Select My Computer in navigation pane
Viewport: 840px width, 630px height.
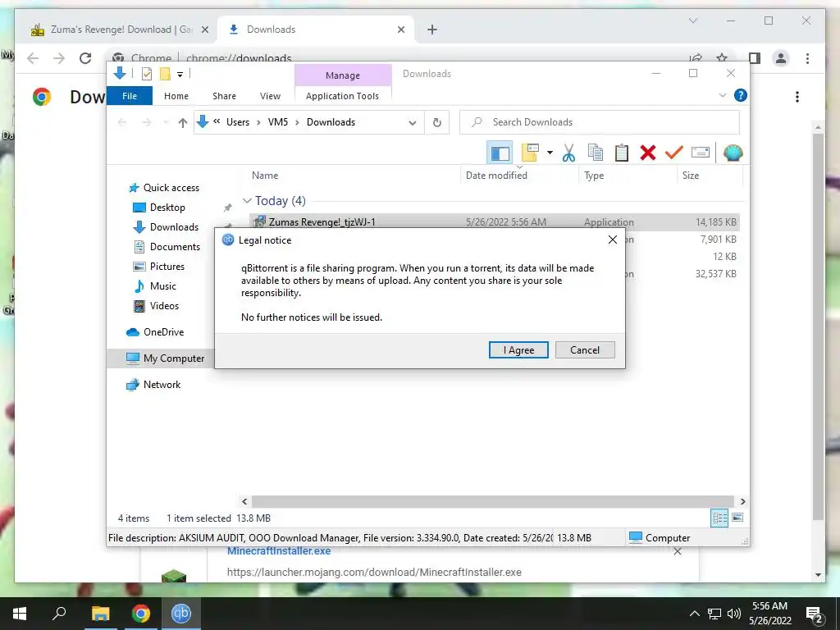[x=174, y=358]
